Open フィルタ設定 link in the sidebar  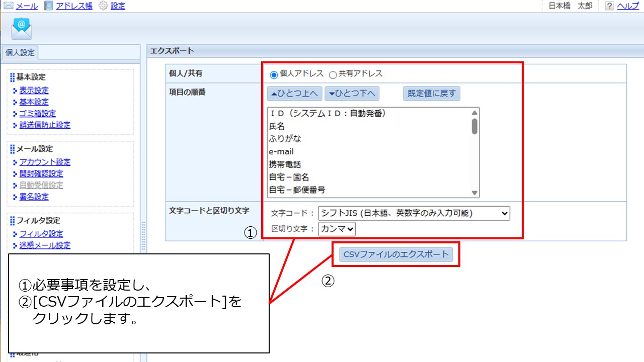(41, 234)
